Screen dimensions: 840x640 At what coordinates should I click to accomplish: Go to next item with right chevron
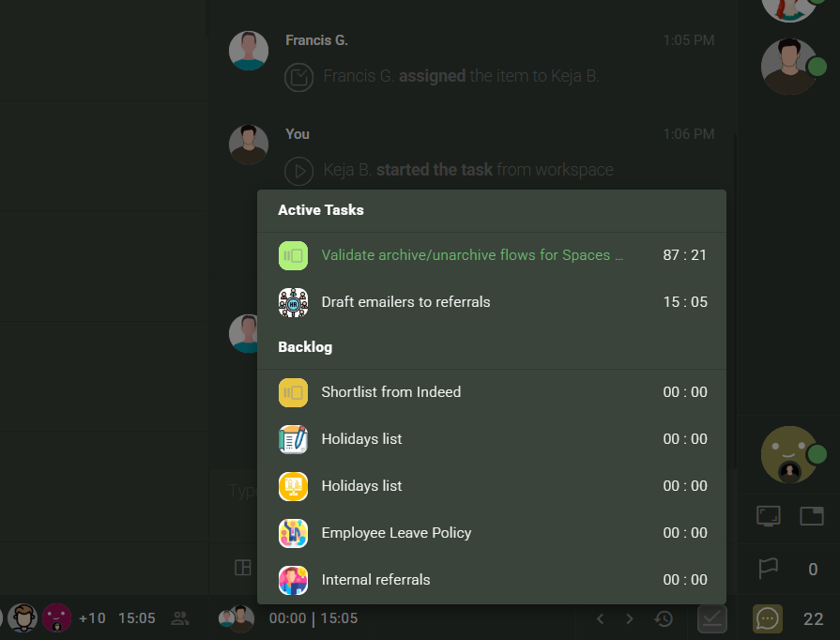[630, 619]
